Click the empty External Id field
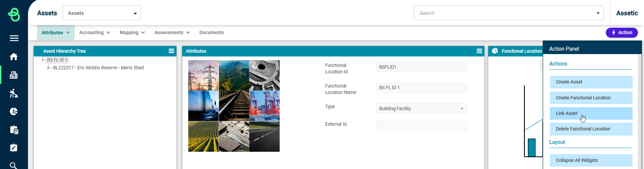This screenshot has height=169, width=644. click(421, 126)
